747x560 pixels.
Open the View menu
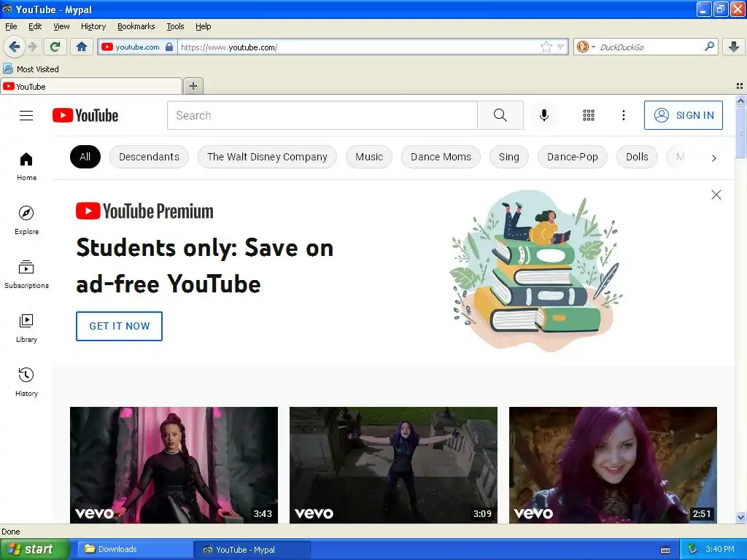coord(61,26)
